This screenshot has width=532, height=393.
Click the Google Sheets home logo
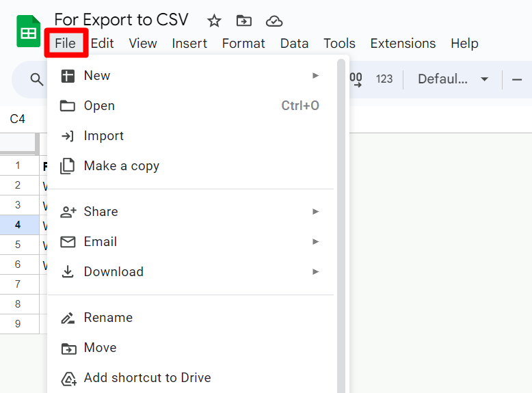(29, 31)
